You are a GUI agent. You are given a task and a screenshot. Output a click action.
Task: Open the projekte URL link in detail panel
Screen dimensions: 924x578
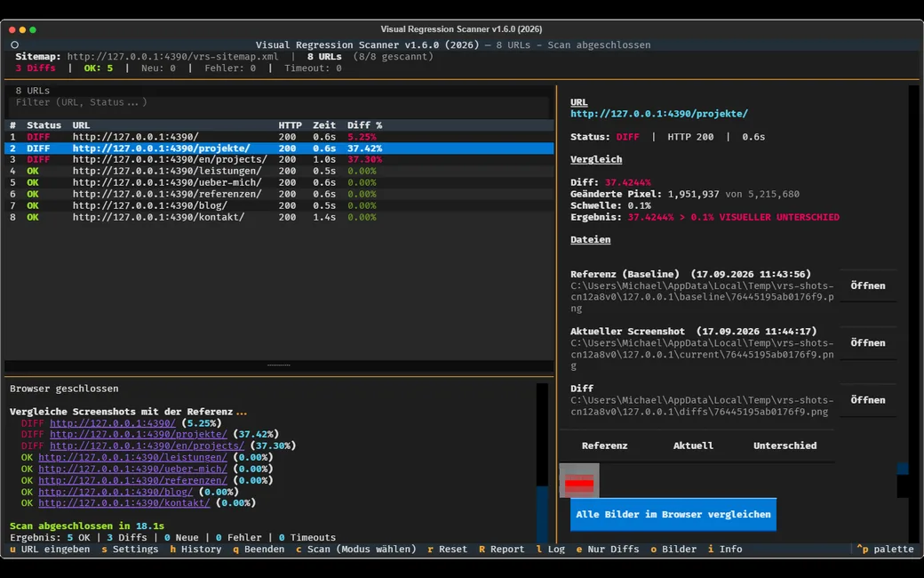coord(659,114)
